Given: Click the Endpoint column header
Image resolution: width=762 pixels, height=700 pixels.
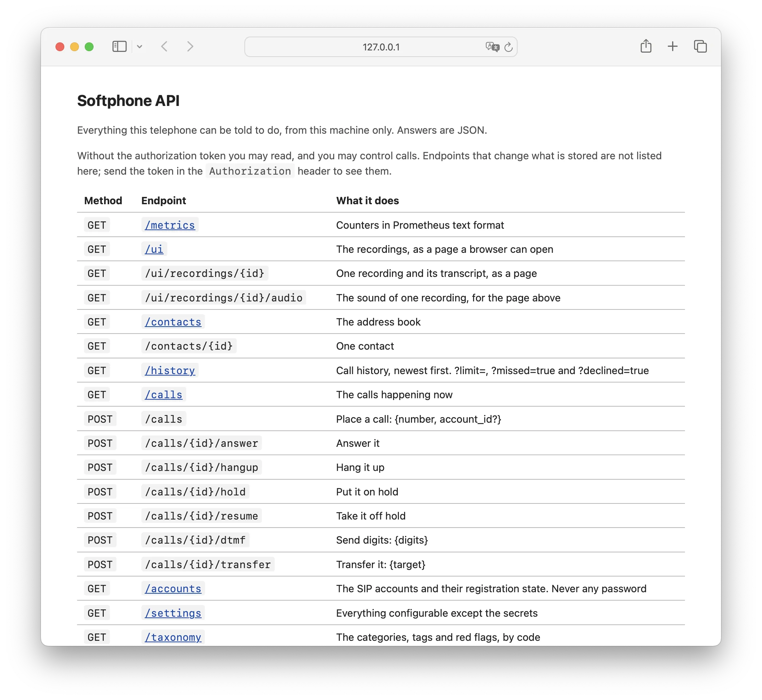Looking at the screenshot, I should click(x=164, y=201).
